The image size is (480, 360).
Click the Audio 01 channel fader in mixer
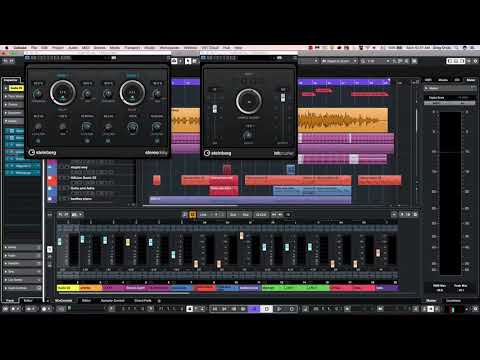(x=60, y=242)
